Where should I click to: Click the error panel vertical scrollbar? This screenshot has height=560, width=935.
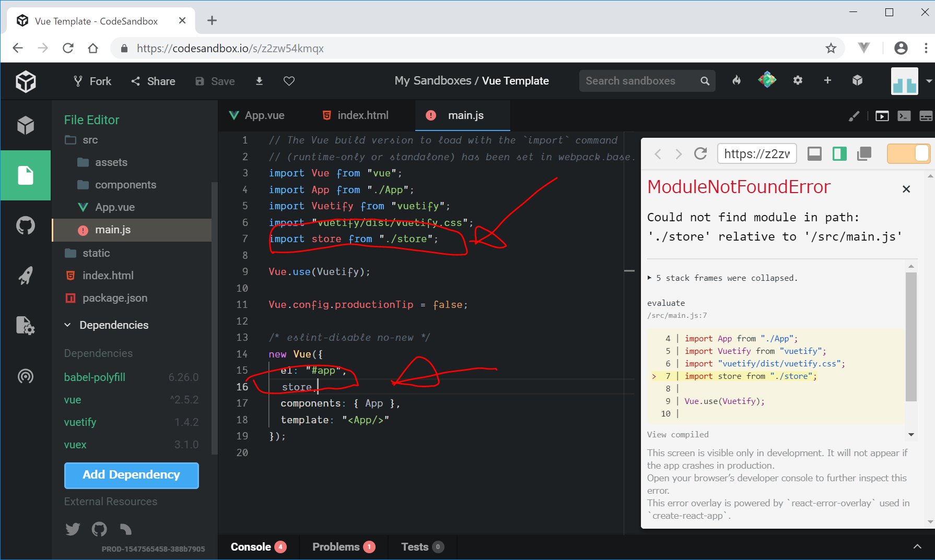point(911,337)
